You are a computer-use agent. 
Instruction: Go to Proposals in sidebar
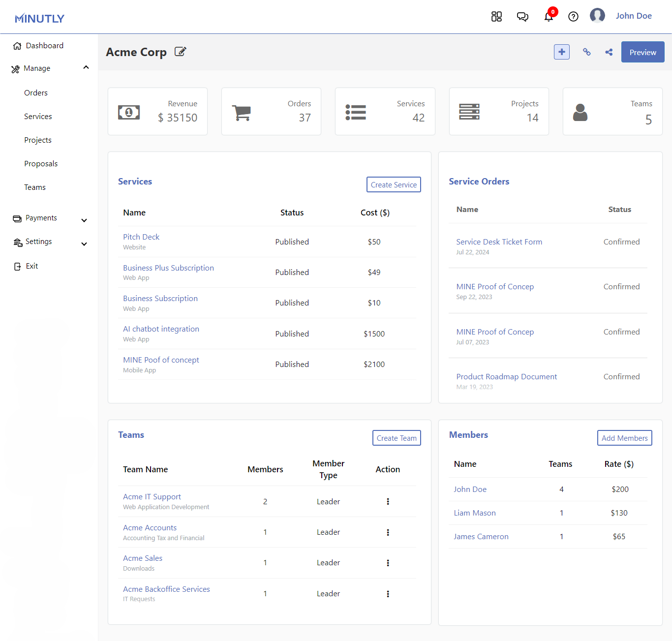(x=41, y=164)
